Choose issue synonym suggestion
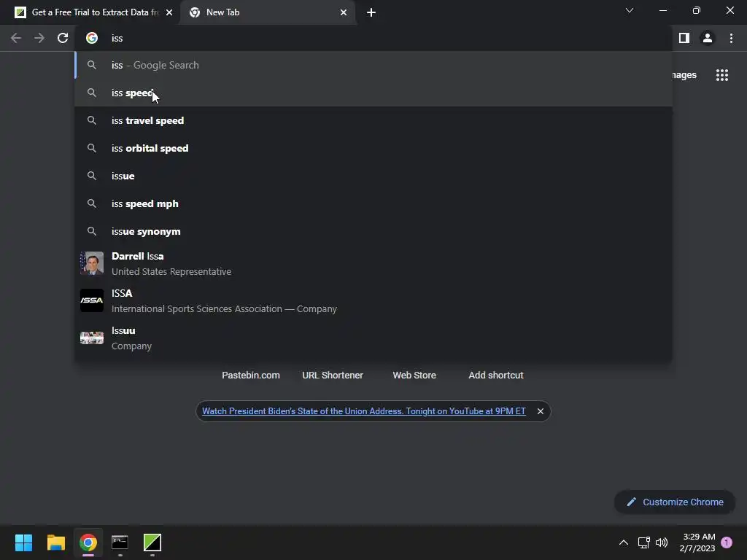 tap(373, 231)
